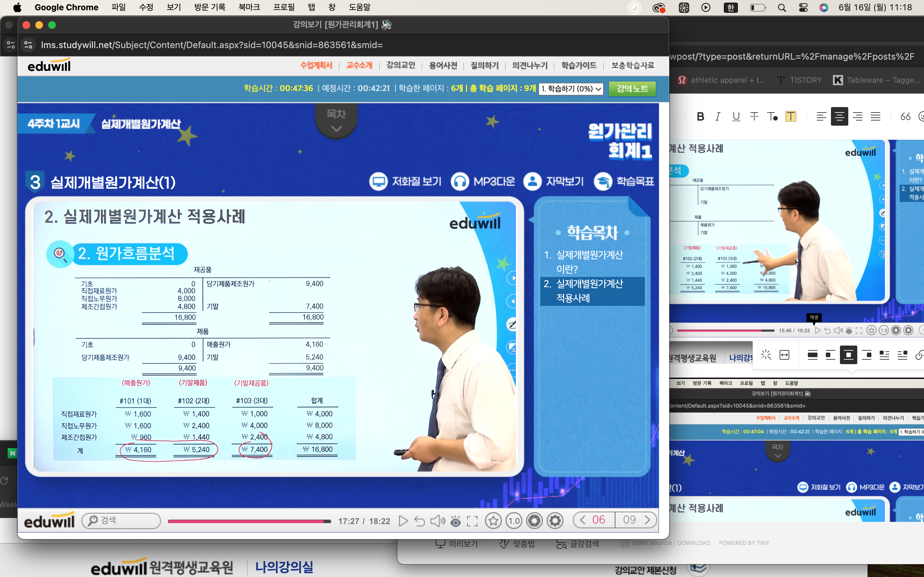Image resolution: width=924 pixels, height=577 pixels.
Task: Mute the lecture player speaker icon
Action: pos(437,521)
